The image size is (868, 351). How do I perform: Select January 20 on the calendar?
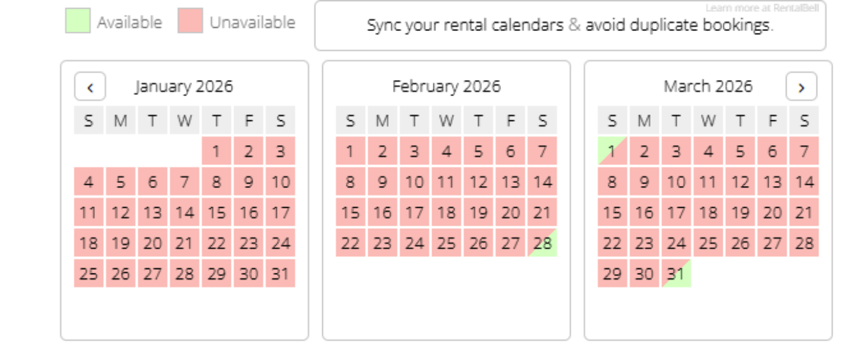coord(152,243)
